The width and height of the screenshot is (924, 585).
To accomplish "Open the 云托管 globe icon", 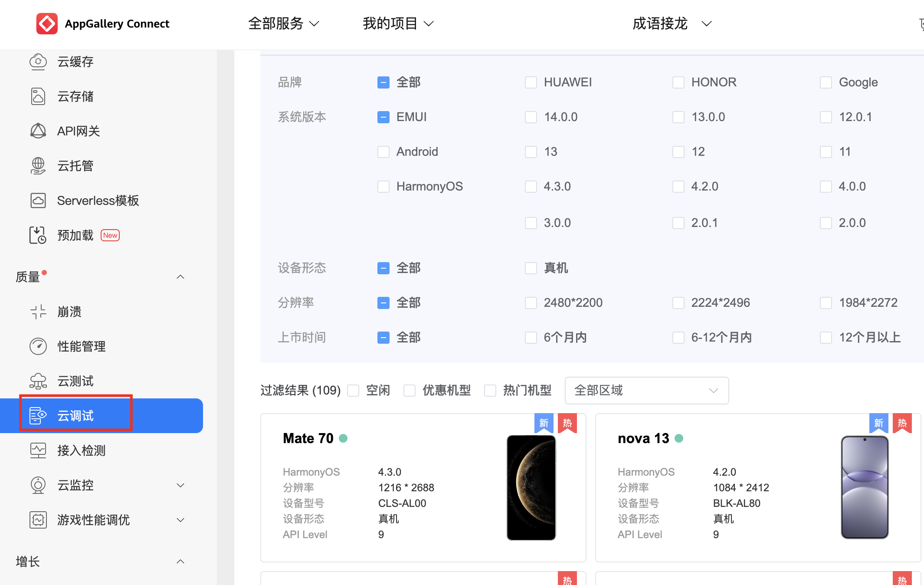I will [38, 166].
